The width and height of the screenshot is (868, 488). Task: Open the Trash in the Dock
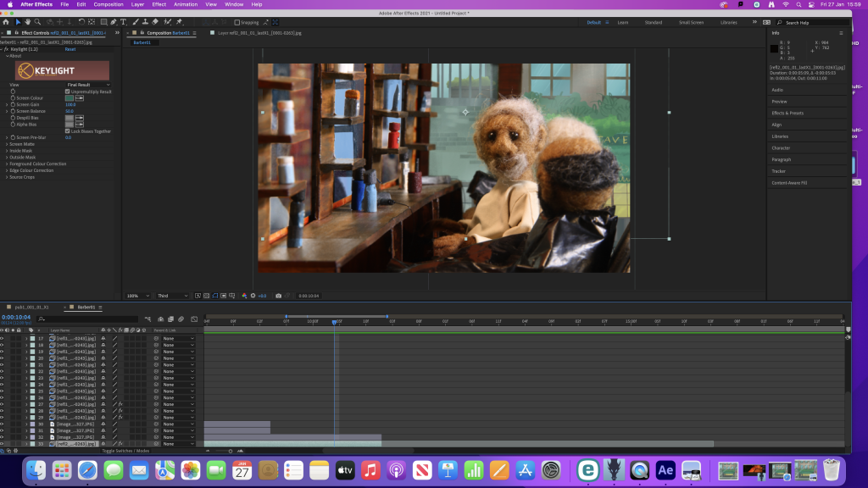[832, 470]
